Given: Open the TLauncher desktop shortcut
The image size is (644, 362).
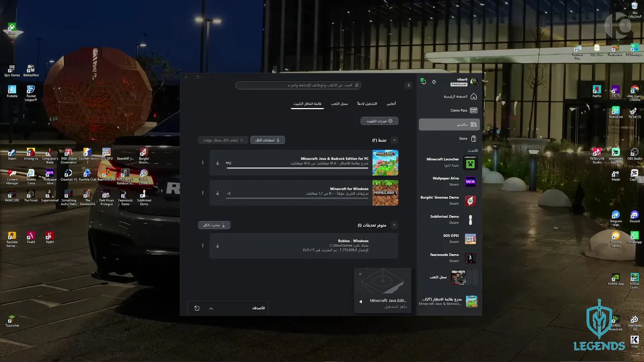Looking at the screenshot, I should tap(12, 321).
